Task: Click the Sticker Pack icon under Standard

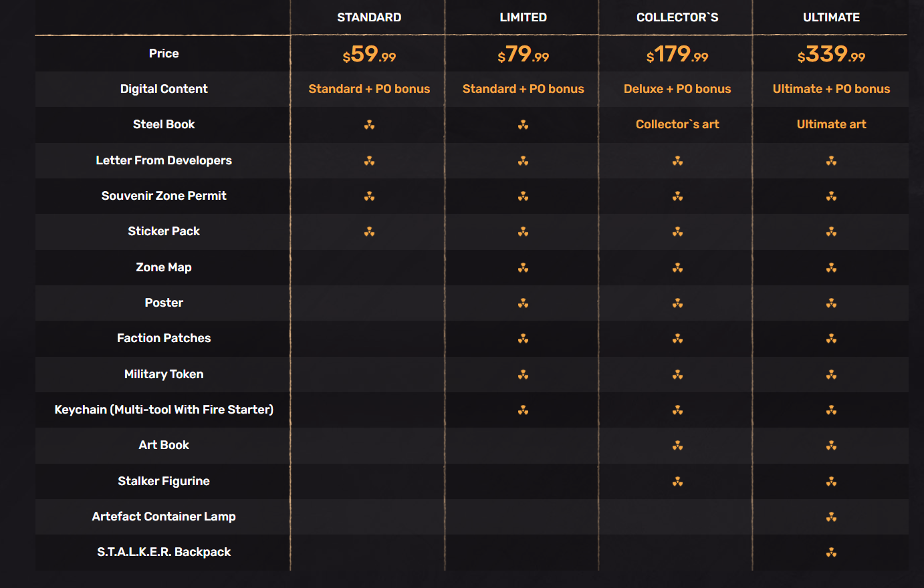Action: (369, 232)
